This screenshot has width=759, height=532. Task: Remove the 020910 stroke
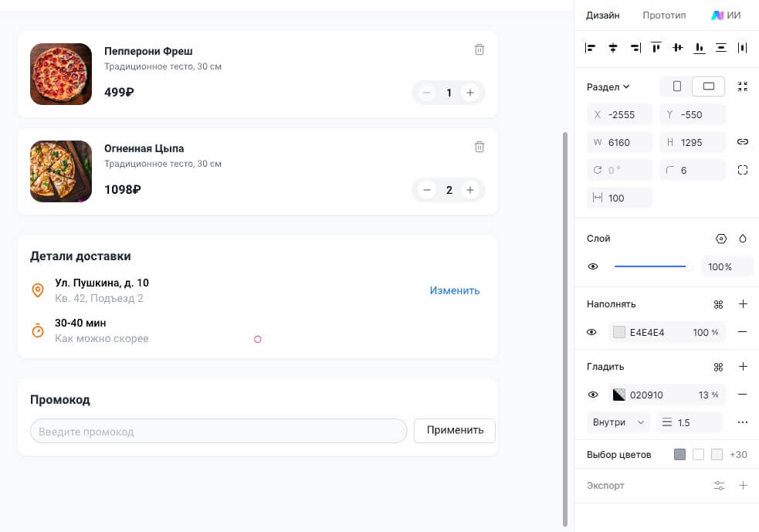743,395
